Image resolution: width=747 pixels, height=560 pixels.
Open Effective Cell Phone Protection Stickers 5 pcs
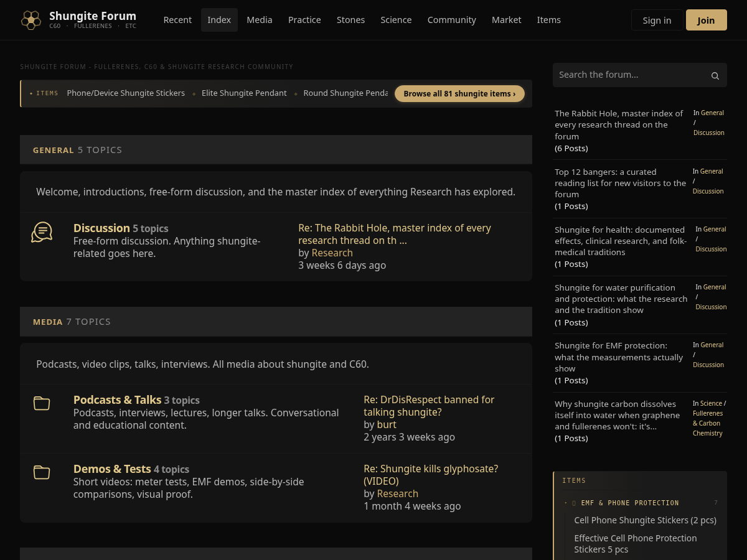636,544
